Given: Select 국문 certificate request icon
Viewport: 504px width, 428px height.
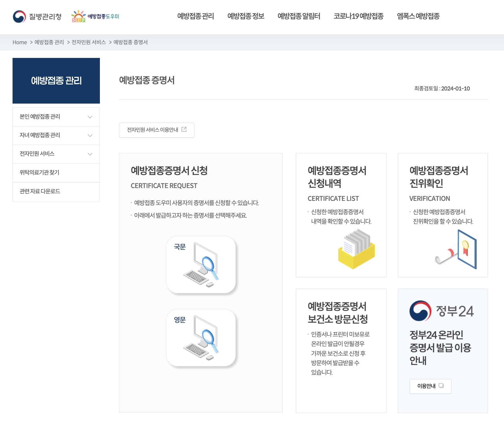Looking at the screenshot, I should (201, 265).
